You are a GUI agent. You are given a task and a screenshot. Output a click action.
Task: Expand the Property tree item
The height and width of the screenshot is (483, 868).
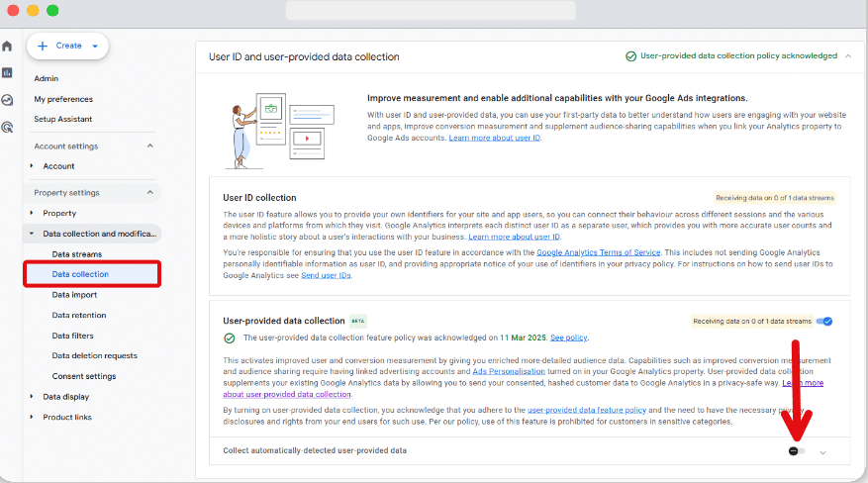point(32,213)
